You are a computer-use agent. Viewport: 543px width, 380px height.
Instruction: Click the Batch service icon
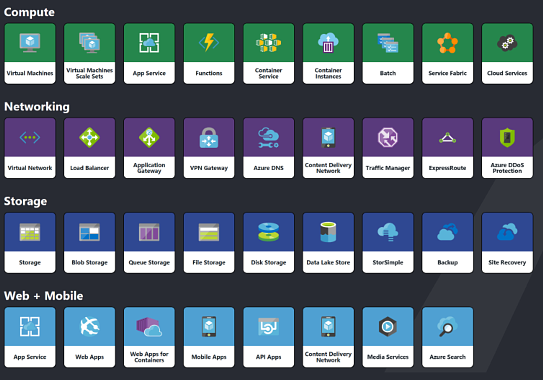[x=388, y=43]
